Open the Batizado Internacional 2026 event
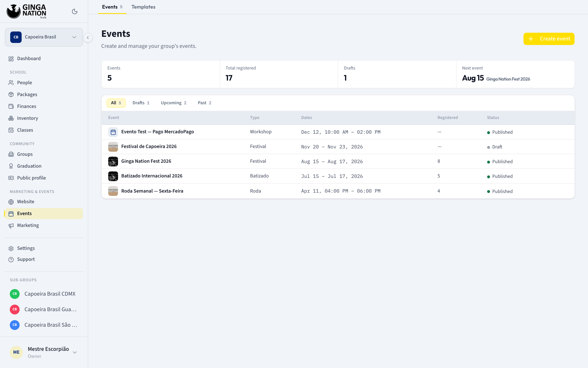The image size is (588, 368). tap(338, 176)
